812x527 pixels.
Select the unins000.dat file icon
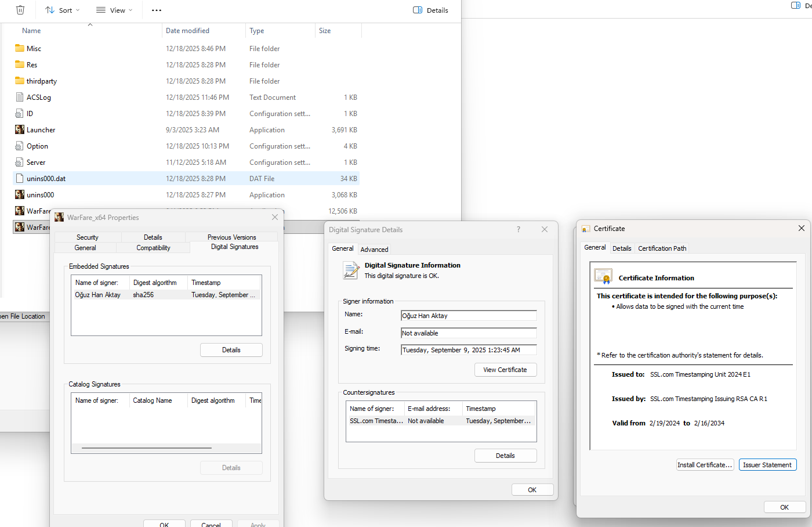20,178
